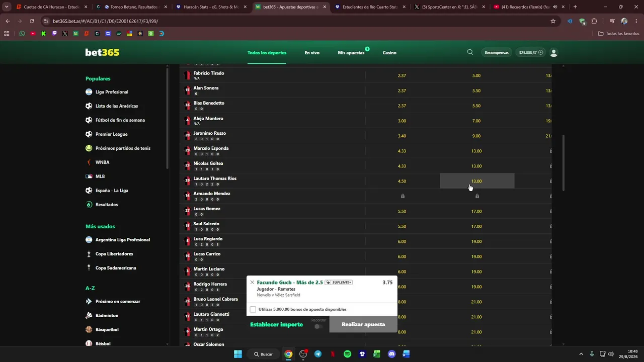644x362 pixels.
Task: Toggle the Recordar switch
Action: click(x=318, y=326)
